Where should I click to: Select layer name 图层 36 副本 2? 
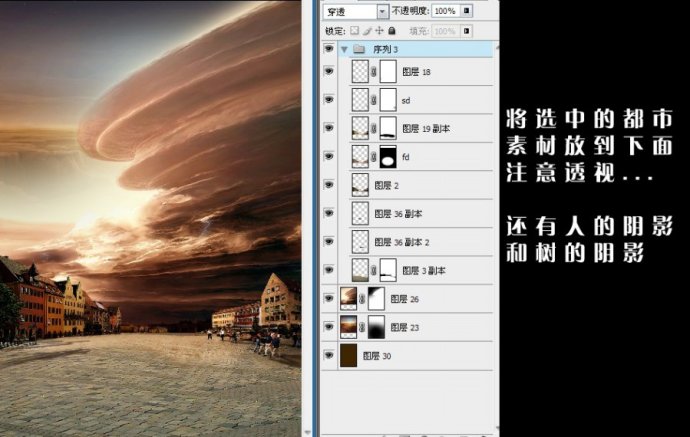click(x=402, y=242)
